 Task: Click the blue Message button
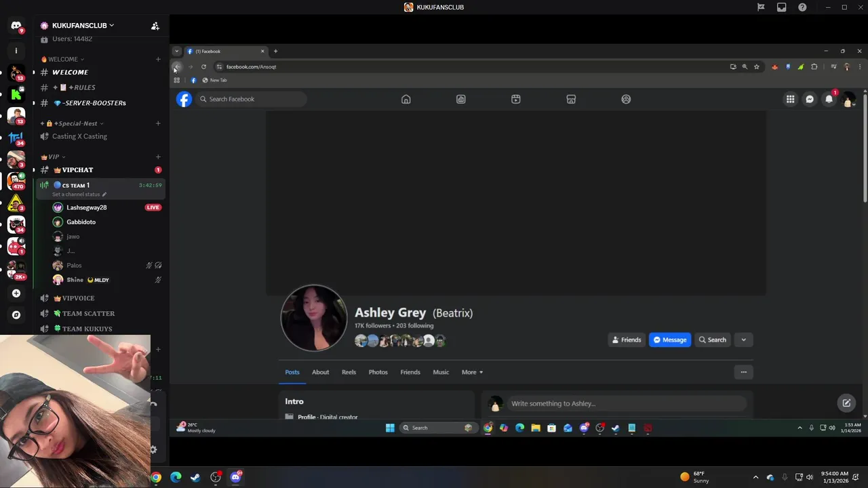(x=670, y=340)
